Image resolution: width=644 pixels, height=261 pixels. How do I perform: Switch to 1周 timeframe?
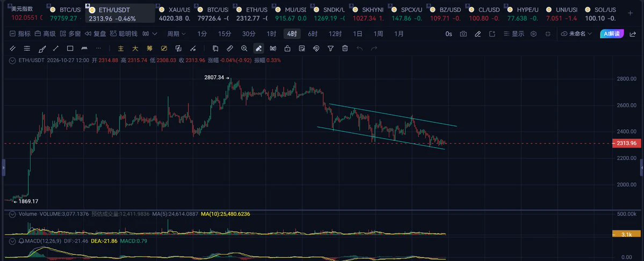pyautogui.click(x=378, y=34)
